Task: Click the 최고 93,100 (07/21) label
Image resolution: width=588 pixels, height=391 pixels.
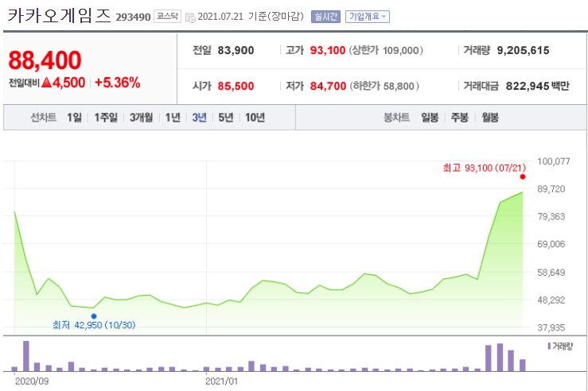Action: pyautogui.click(x=484, y=168)
